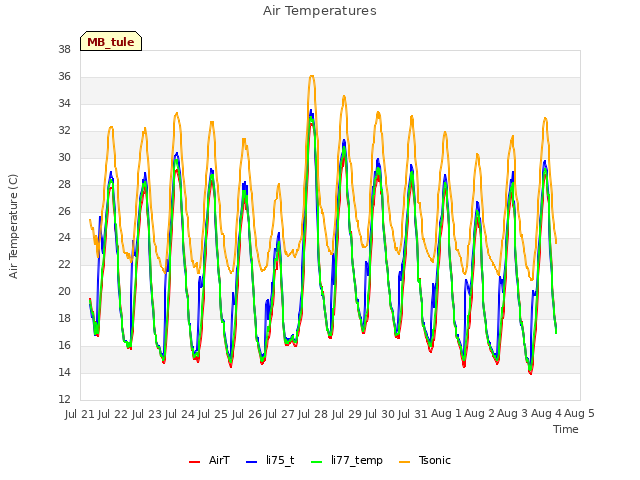
Task: Click the Jul 28 x-axis tick label
Action: click(x=313, y=414)
